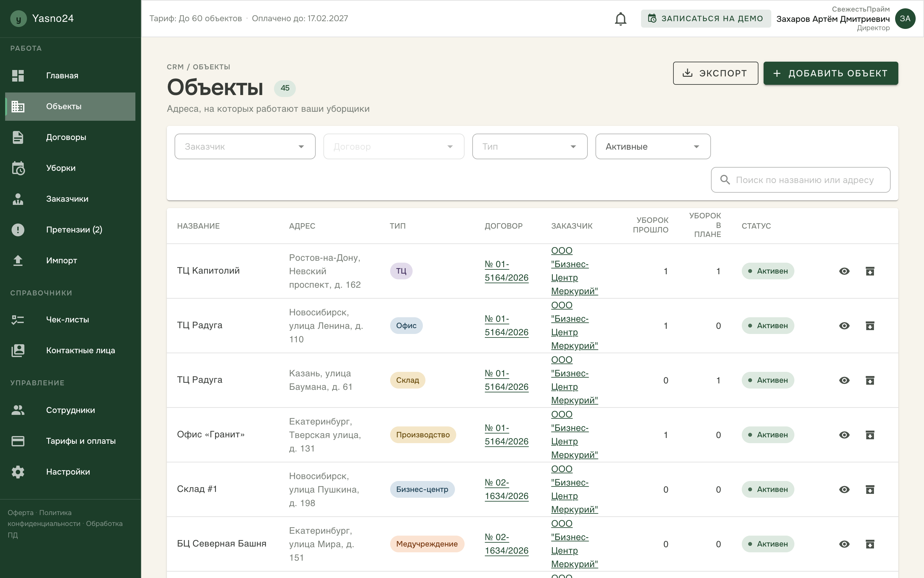The image size is (924, 578).
Task: Open contract № 01-5164/2026 for ТЦ Капитолий
Action: (506, 271)
